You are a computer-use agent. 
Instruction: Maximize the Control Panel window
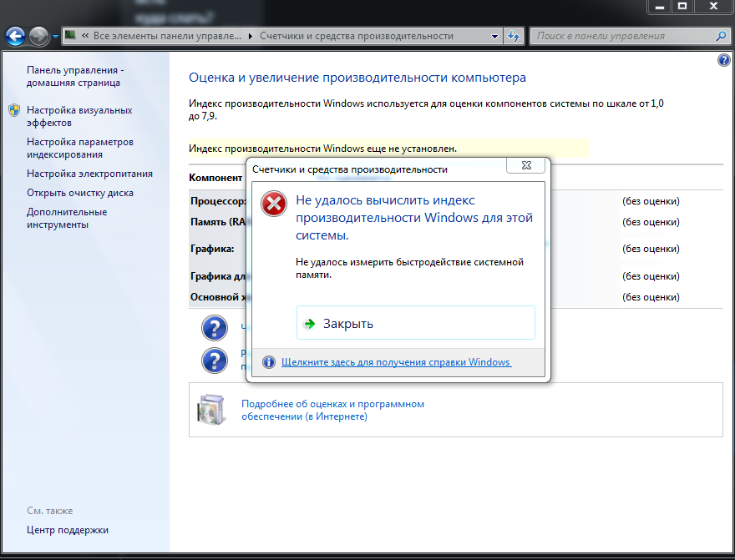[682, 7]
